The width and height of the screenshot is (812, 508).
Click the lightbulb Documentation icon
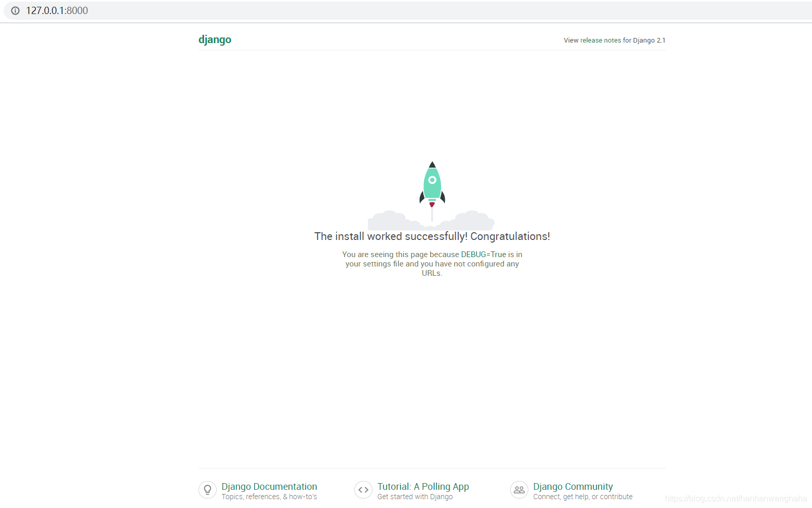tap(207, 490)
